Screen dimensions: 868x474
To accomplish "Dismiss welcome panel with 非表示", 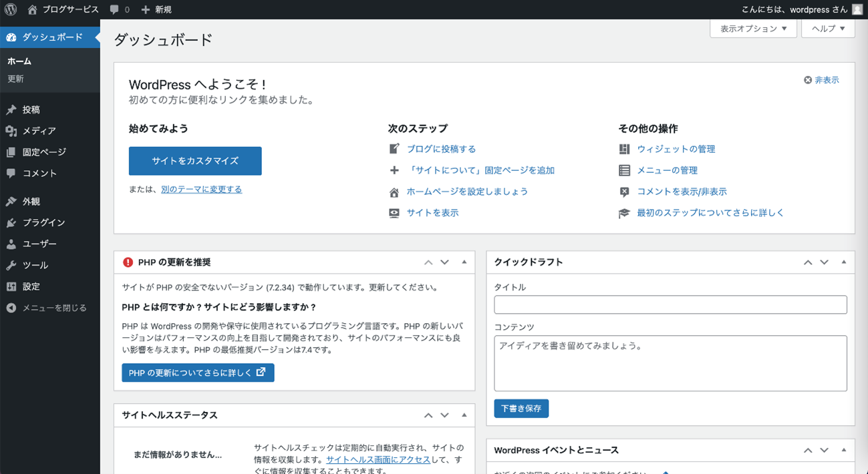I will point(821,80).
